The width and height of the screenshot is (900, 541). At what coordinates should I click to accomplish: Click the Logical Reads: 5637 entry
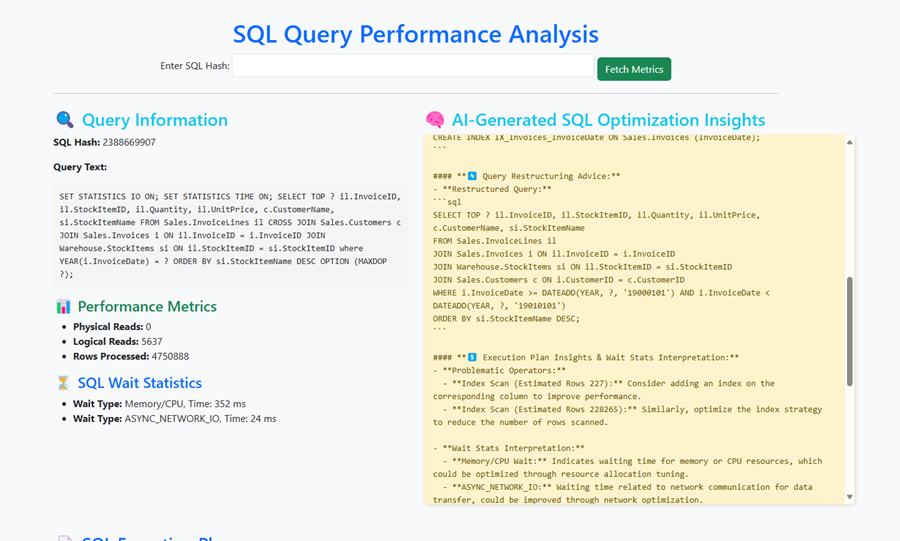point(118,341)
